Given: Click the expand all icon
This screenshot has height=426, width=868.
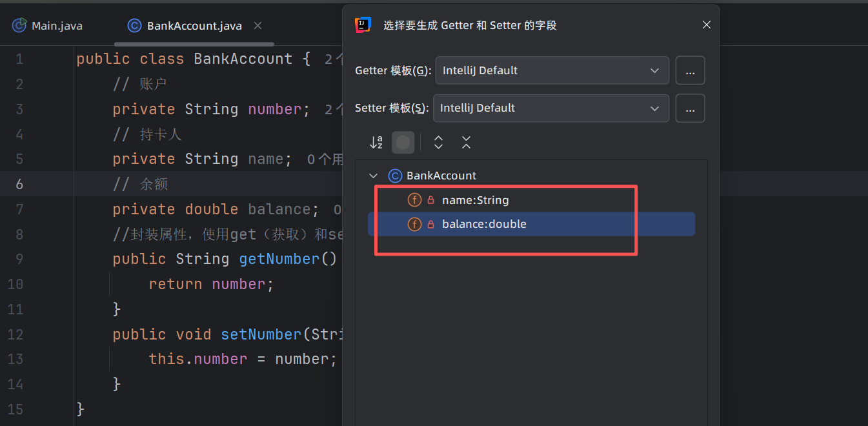Looking at the screenshot, I should pyautogui.click(x=438, y=143).
